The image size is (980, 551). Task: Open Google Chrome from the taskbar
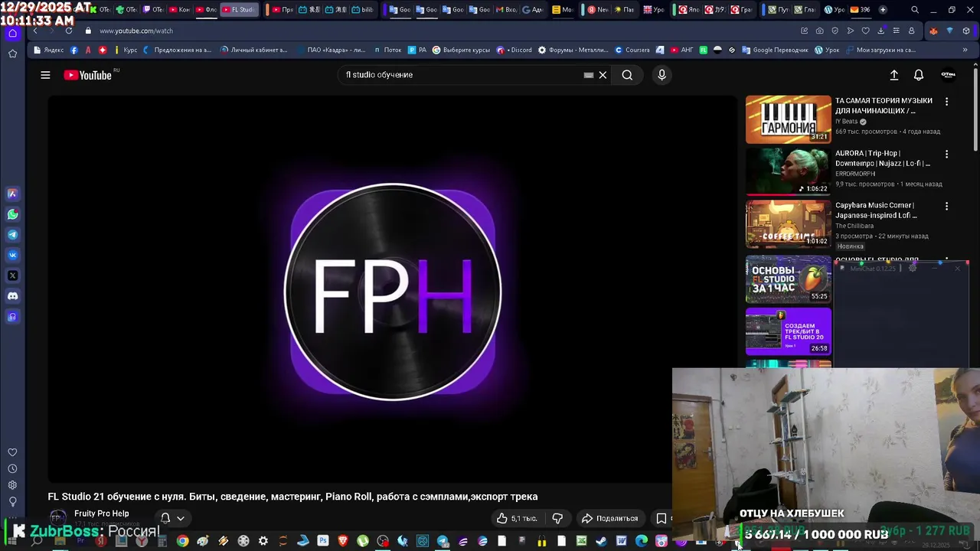(182, 541)
